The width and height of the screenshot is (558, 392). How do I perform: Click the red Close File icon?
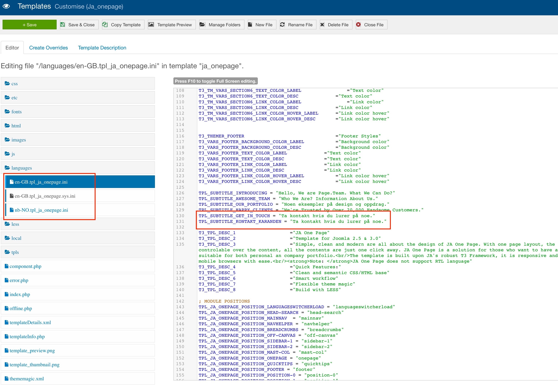358,24
